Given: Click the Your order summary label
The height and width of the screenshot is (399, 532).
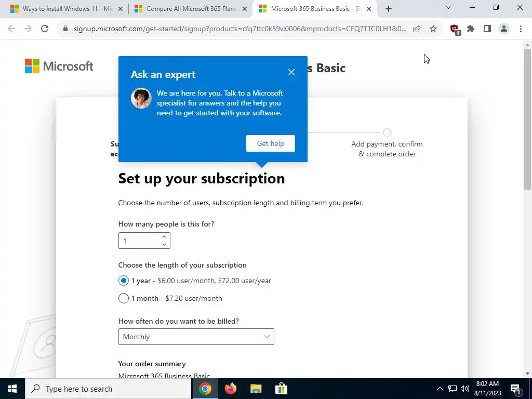Looking at the screenshot, I should [x=152, y=364].
